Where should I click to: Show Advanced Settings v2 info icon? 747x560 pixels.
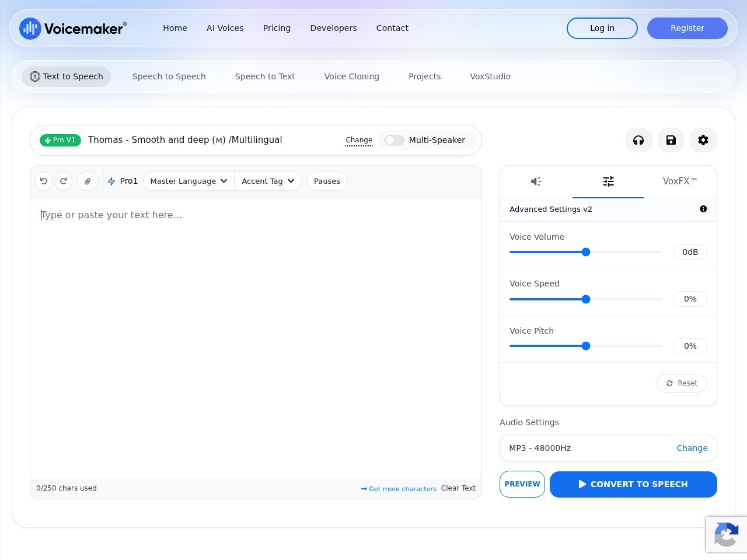click(x=703, y=209)
